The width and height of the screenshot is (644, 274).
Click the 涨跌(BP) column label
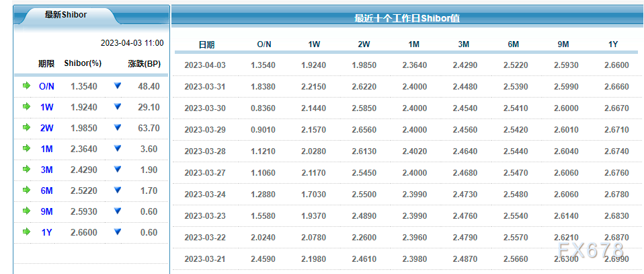point(144,64)
